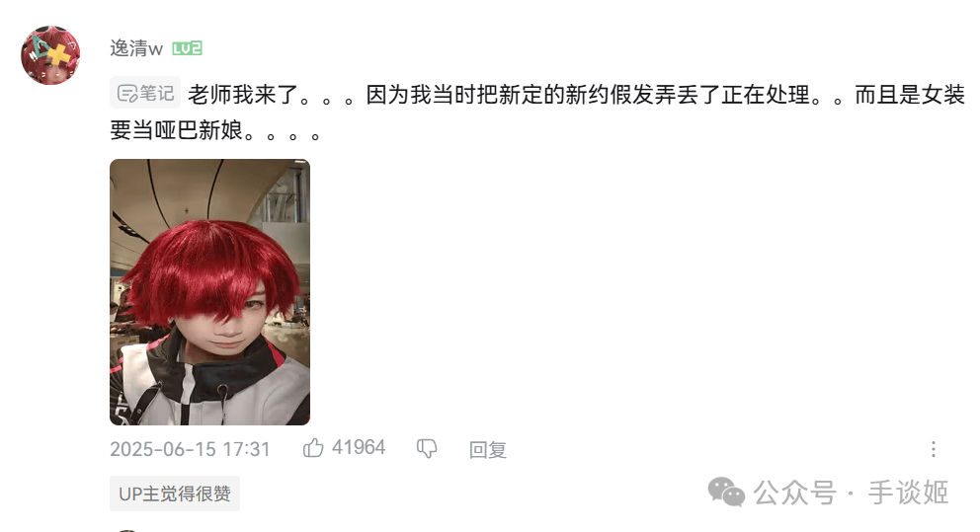The height and width of the screenshot is (532, 980).
Task: Click the 回复 reply button
Action: coord(487,449)
